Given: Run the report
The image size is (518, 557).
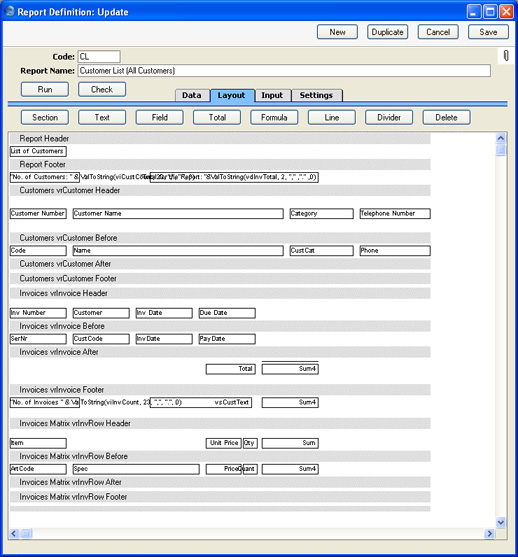Looking at the screenshot, I should click(45, 90).
